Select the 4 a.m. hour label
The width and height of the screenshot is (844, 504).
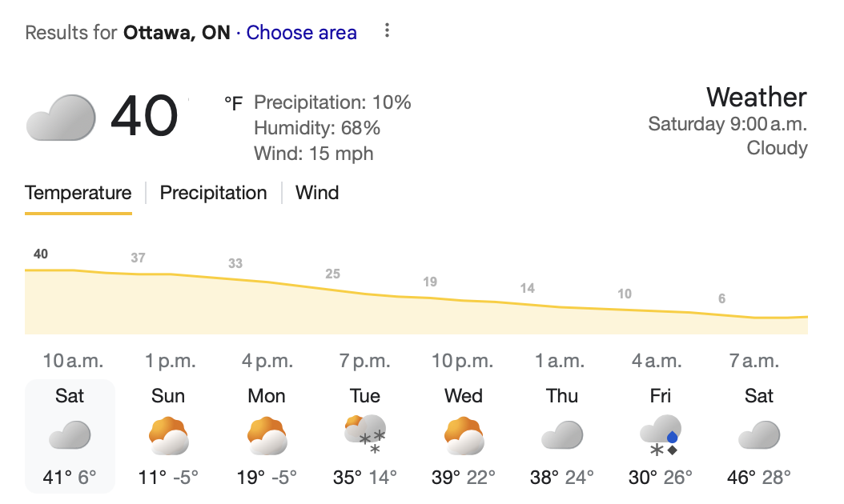click(657, 361)
